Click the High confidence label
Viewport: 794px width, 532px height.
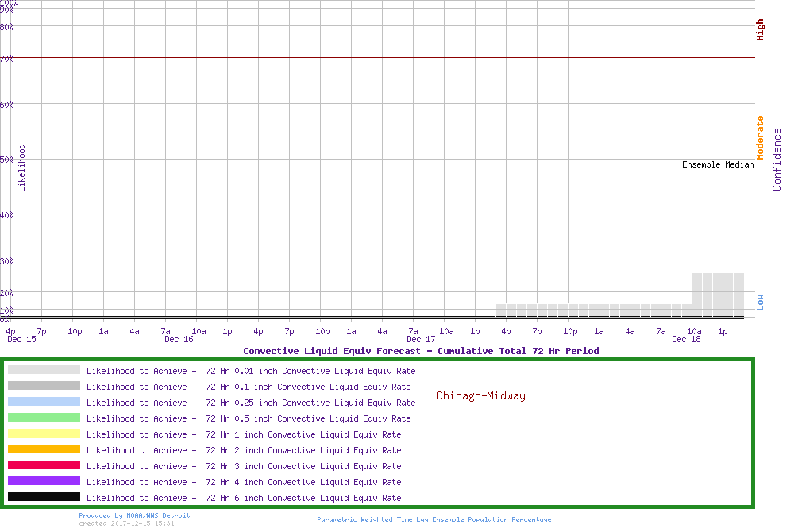tap(760, 30)
